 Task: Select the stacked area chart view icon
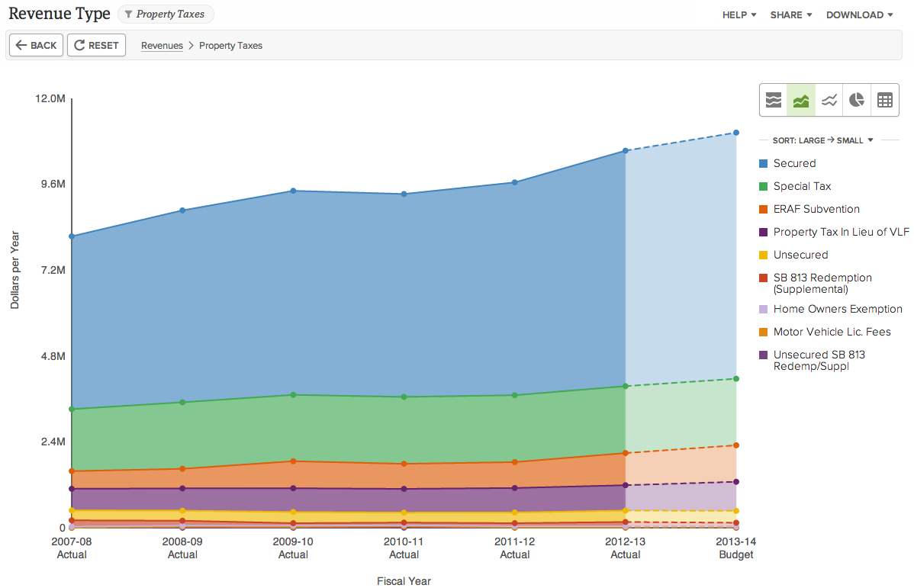point(800,100)
